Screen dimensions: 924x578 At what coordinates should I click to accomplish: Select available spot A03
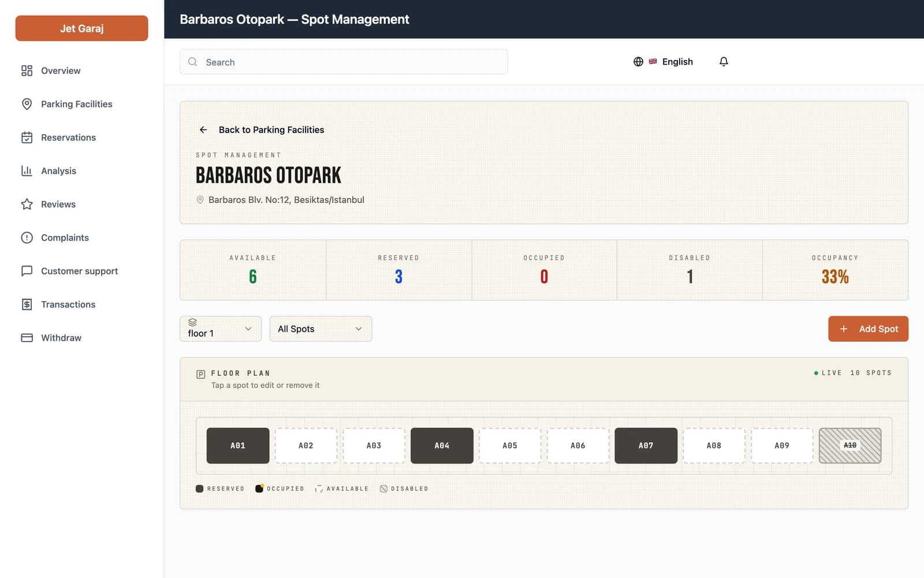click(x=374, y=446)
